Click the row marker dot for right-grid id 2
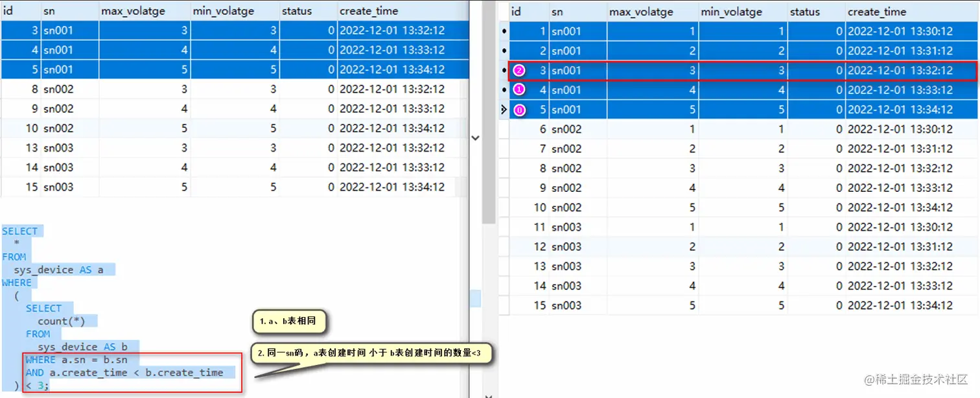Image resolution: width=980 pixels, height=398 pixels. [x=504, y=51]
